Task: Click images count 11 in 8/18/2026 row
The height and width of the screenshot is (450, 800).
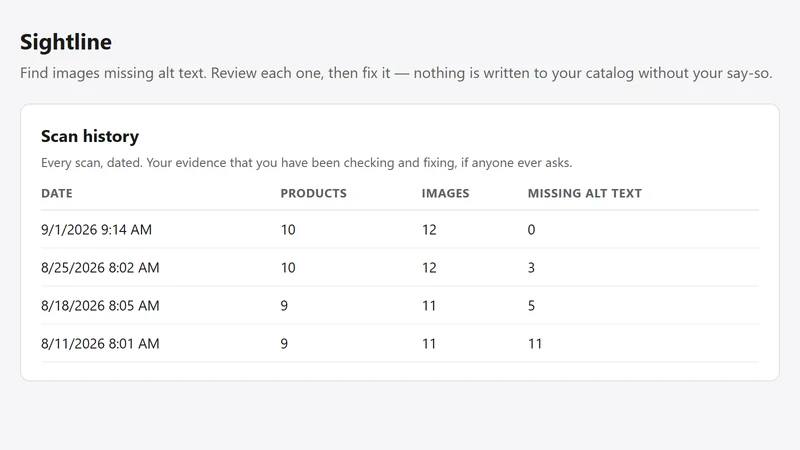Action: click(x=429, y=306)
